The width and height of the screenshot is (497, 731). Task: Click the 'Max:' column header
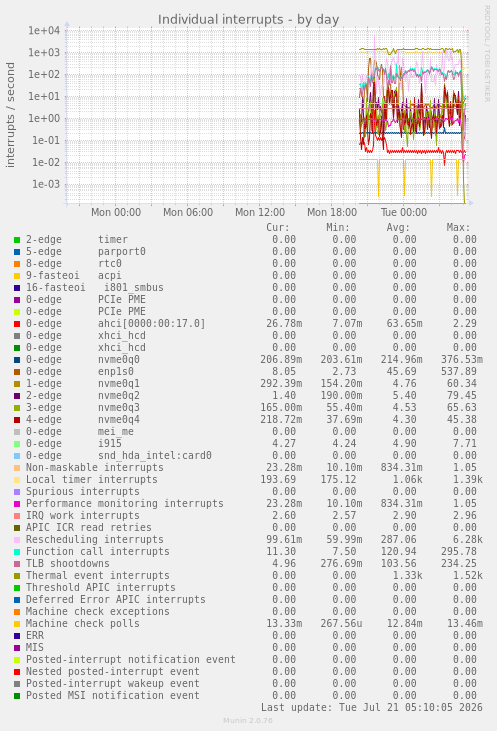click(x=458, y=228)
